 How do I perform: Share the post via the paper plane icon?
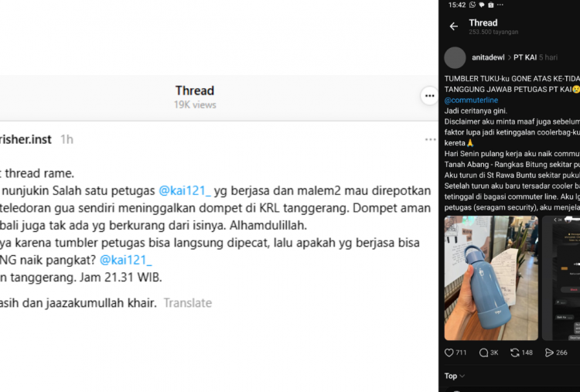point(549,353)
